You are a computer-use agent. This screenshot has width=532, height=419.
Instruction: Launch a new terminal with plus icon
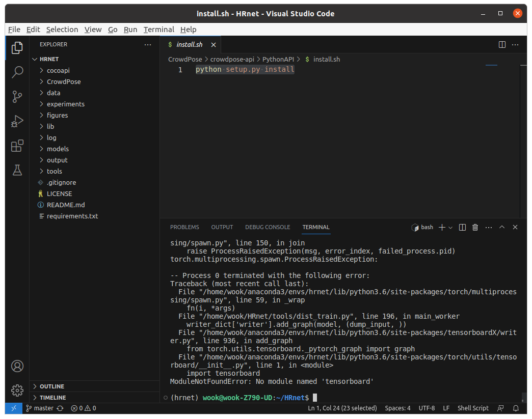coord(442,228)
